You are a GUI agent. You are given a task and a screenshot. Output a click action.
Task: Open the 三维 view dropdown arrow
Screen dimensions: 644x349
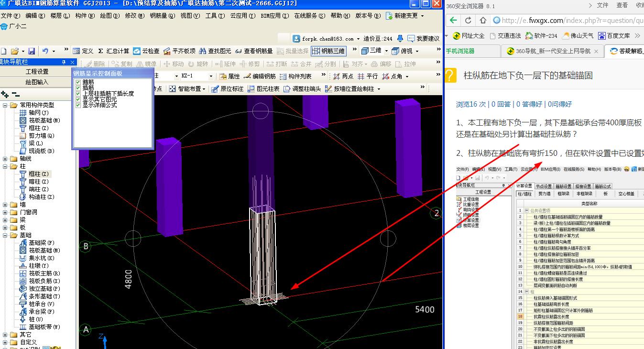click(x=386, y=51)
